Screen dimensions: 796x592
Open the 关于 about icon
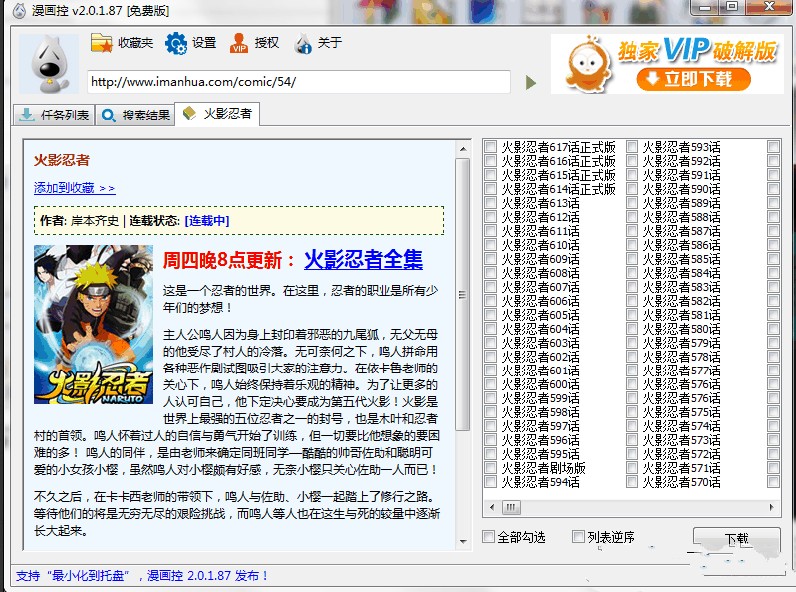tap(303, 43)
